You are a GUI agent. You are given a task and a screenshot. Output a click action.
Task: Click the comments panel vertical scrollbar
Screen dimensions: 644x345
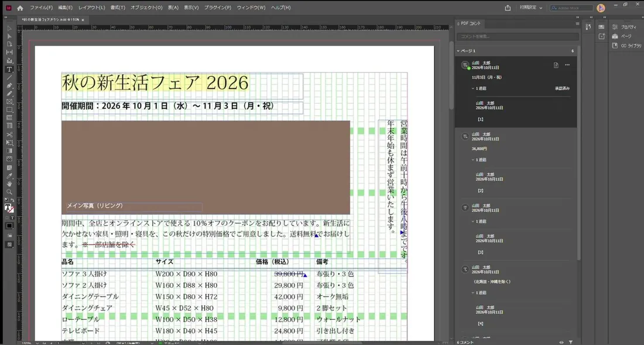point(579,152)
